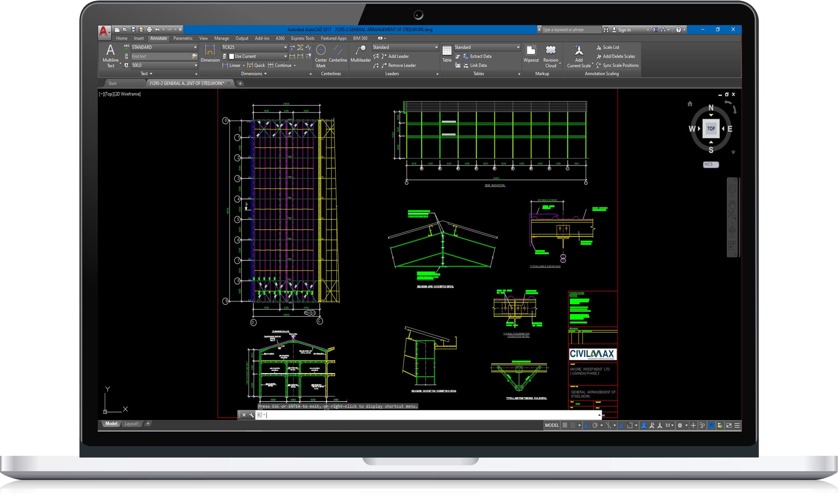Click the Autodesk Exchange X icon in title bar
The image size is (838, 504).
pyautogui.click(x=655, y=30)
